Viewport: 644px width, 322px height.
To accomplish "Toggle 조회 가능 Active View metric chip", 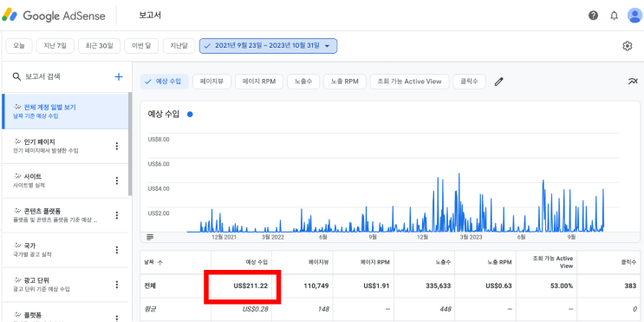I will pos(409,82).
